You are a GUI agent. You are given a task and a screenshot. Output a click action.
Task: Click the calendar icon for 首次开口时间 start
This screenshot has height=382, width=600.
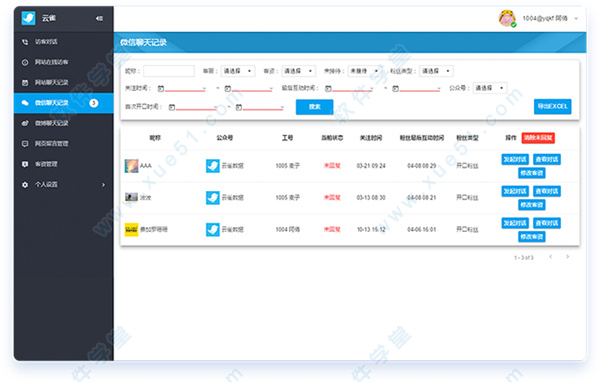click(172, 107)
